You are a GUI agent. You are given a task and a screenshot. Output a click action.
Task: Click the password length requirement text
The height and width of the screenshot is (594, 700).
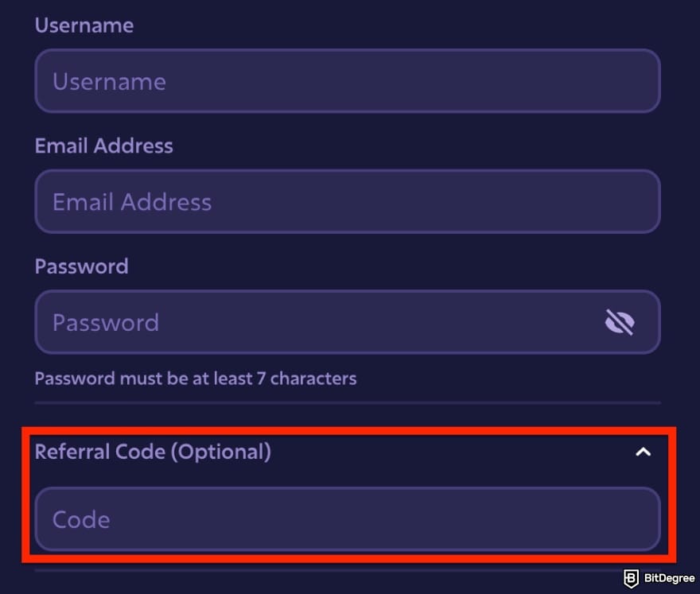pos(195,378)
